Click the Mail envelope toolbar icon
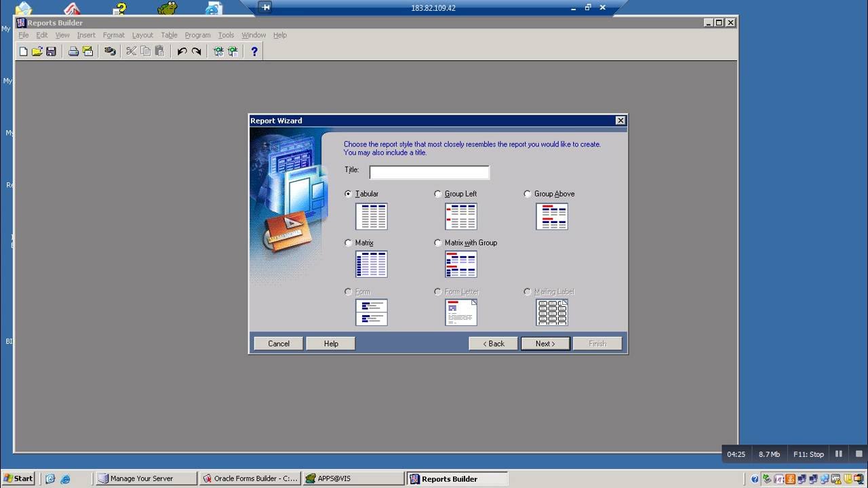 pos(87,52)
